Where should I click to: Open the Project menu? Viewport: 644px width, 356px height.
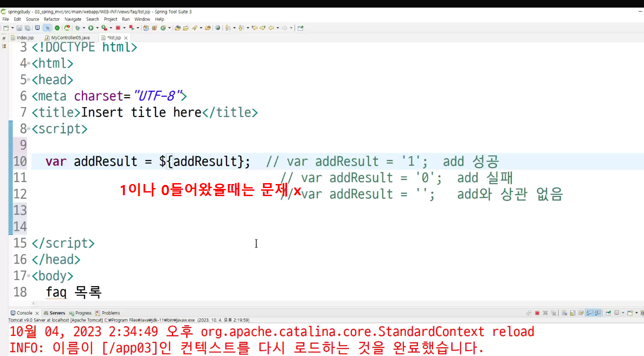[111, 19]
